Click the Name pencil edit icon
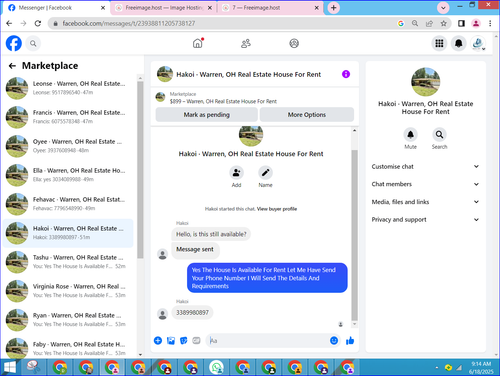 265,173
